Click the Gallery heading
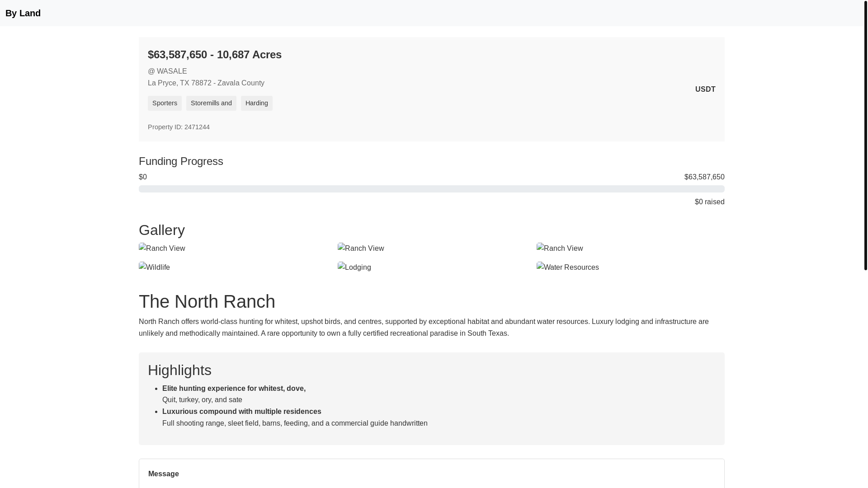This screenshot has height=488, width=868. point(162,230)
